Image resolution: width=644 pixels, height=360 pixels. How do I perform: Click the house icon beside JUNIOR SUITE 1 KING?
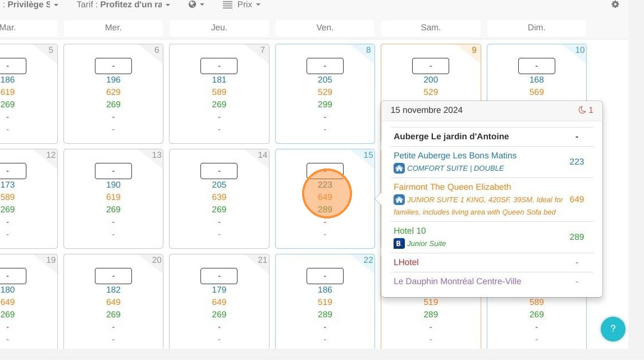[399, 200]
